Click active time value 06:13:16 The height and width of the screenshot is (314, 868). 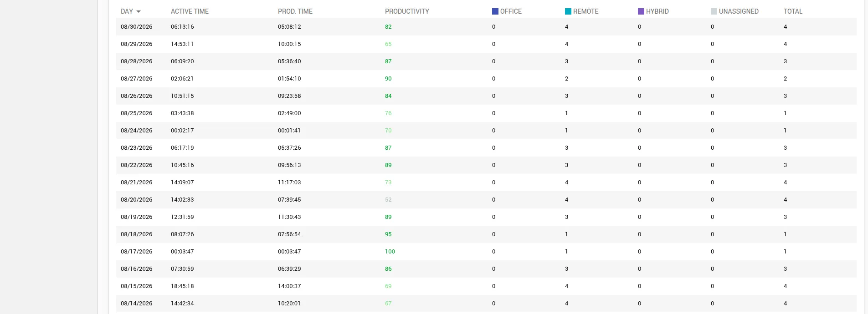(x=182, y=27)
